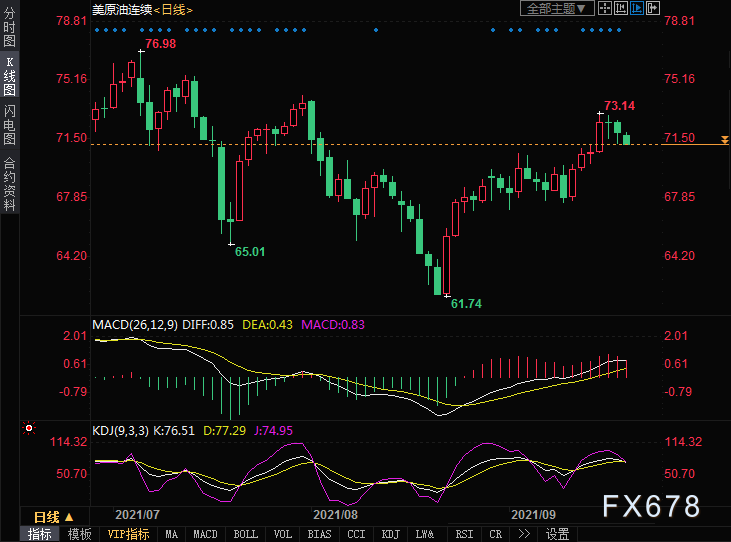The image size is (731, 542).
Task: Click the 61.74 low price label
Action: [466, 304]
